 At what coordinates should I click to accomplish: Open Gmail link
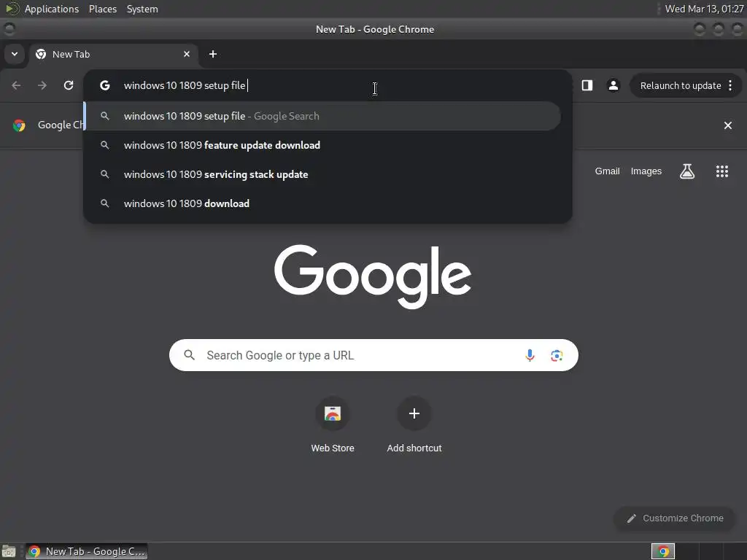pos(607,171)
